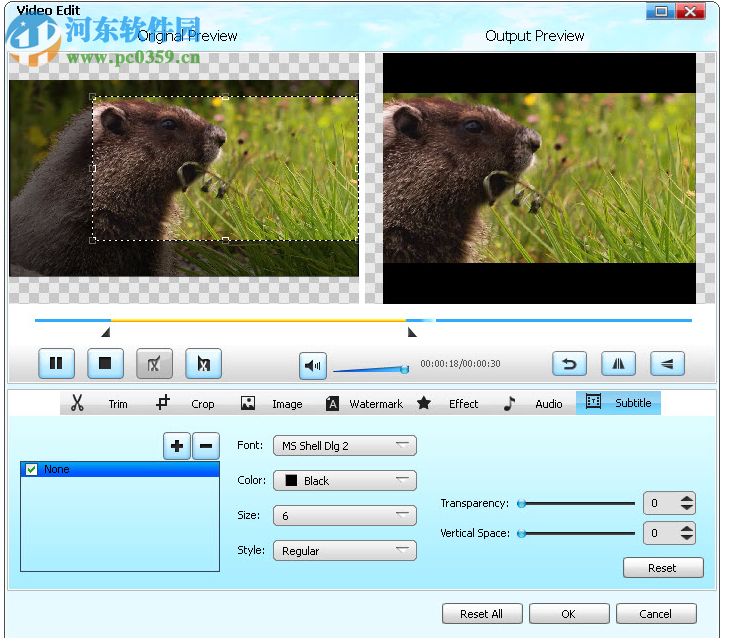Viewport: 729px width, 638px height.
Task: Click the Cancel button
Action: coord(656,614)
